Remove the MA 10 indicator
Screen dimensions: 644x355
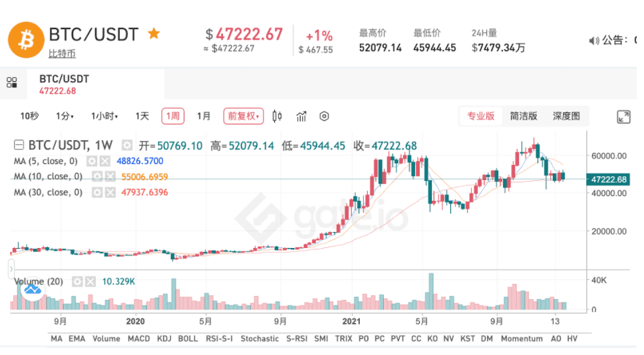[110, 177]
